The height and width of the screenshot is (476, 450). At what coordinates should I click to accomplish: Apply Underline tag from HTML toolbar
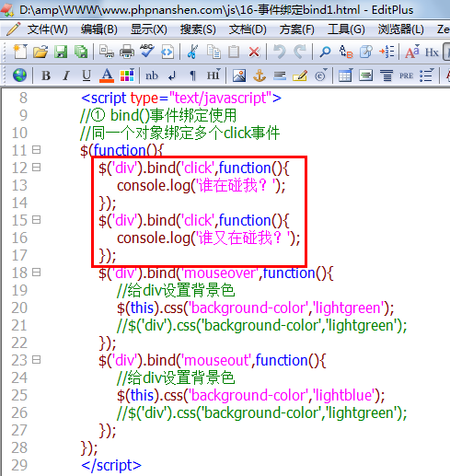(x=87, y=75)
